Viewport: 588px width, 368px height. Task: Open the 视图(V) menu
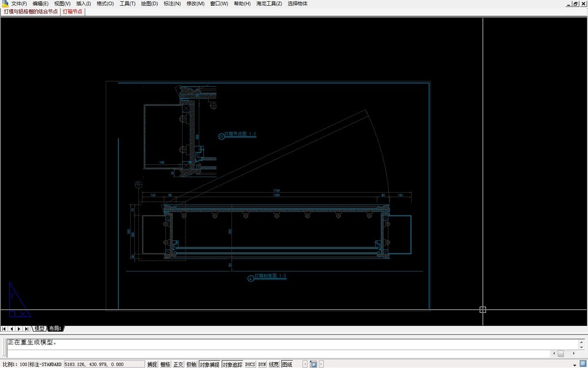(x=62, y=4)
